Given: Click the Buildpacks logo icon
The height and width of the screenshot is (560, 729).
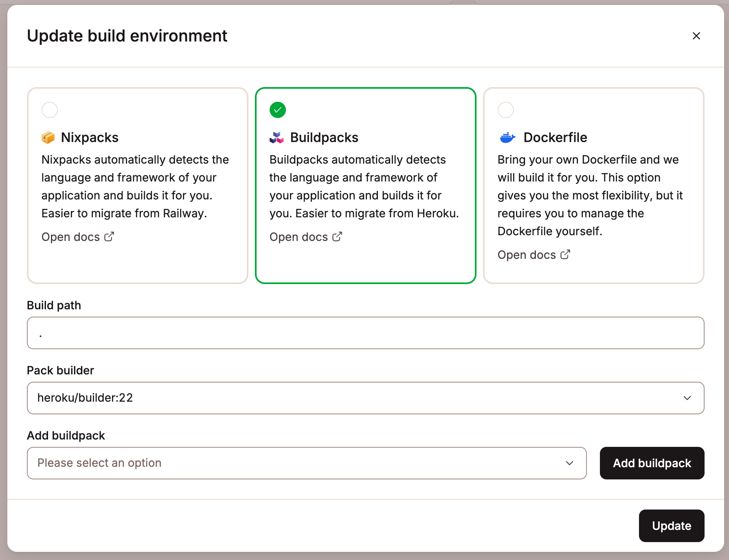Looking at the screenshot, I should (277, 137).
